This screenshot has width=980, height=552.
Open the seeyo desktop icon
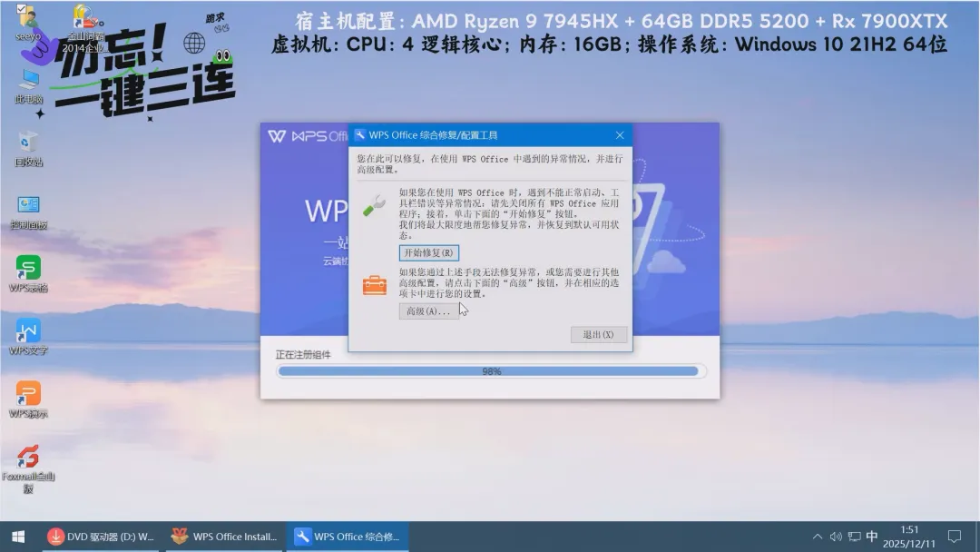coord(27,23)
